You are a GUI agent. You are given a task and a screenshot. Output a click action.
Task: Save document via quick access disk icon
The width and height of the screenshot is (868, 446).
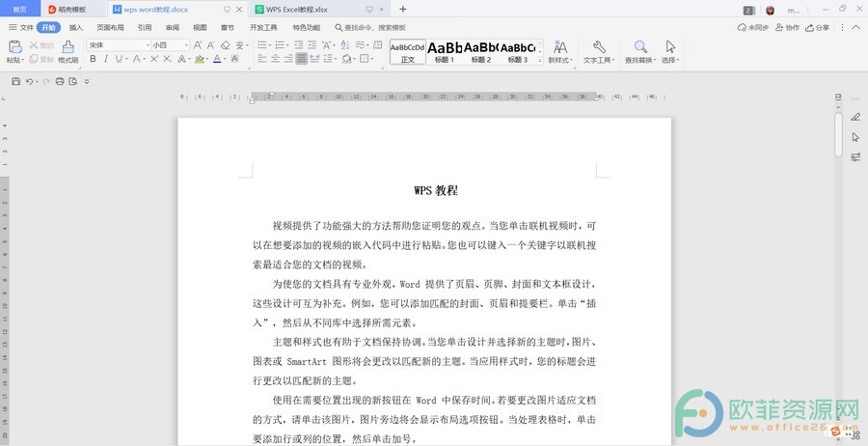pos(16,81)
